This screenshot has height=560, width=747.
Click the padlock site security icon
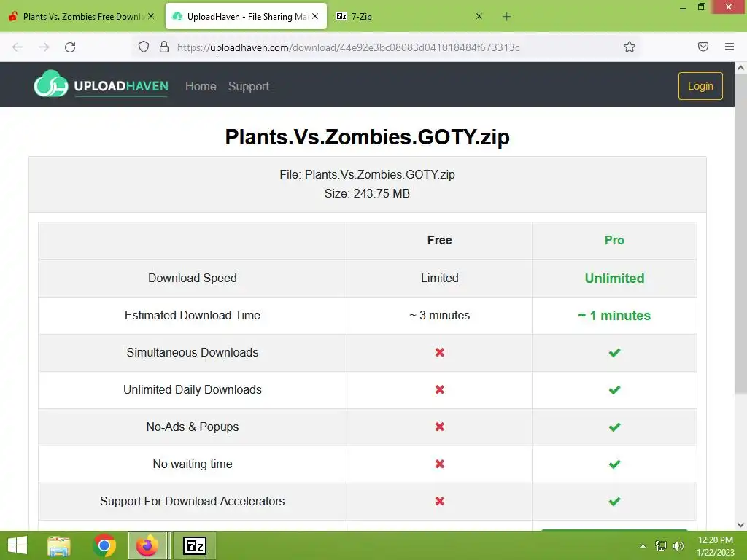click(164, 47)
